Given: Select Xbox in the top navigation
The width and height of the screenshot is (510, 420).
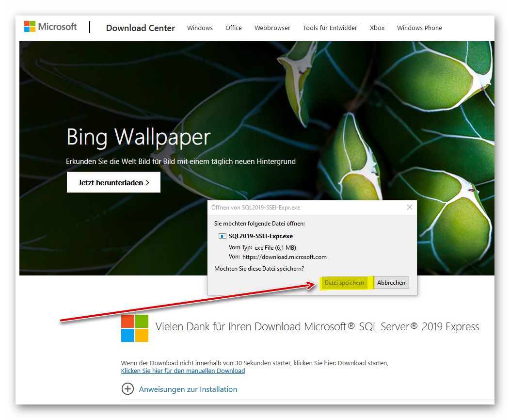Looking at the screenshot, I should tap(377, 28).
